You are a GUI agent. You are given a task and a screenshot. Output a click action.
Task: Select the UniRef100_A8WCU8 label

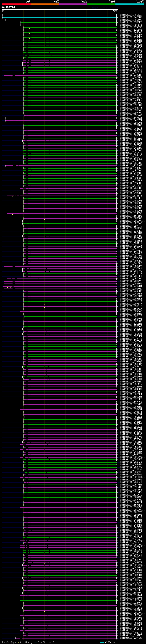(x=131, y=201)
